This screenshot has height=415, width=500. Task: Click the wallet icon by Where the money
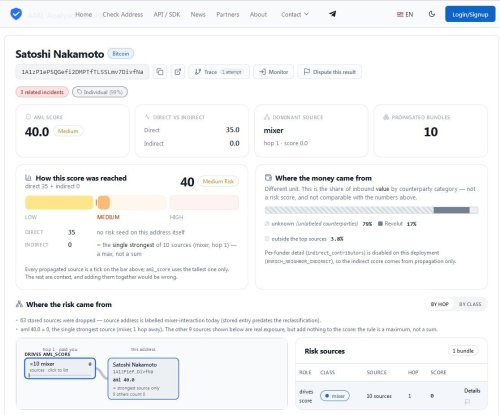point(268,178)
